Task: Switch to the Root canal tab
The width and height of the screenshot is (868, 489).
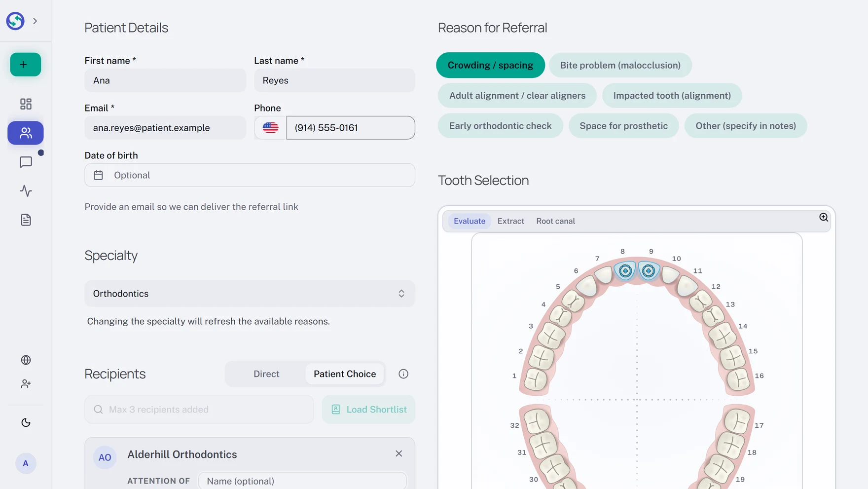Action: (x=555, y=221)
